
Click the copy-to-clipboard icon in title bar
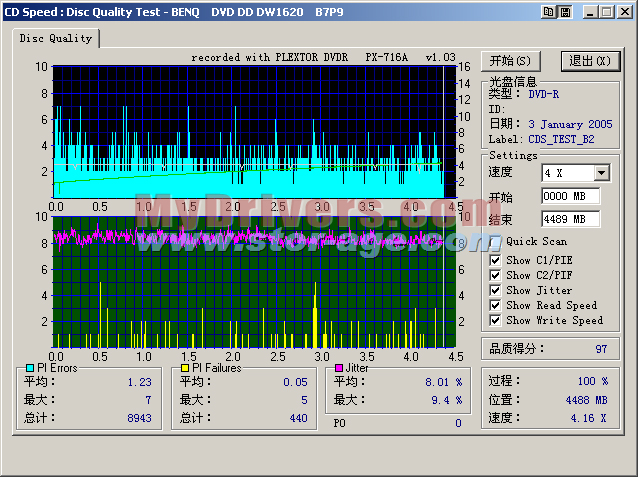[x=549, y=11]
